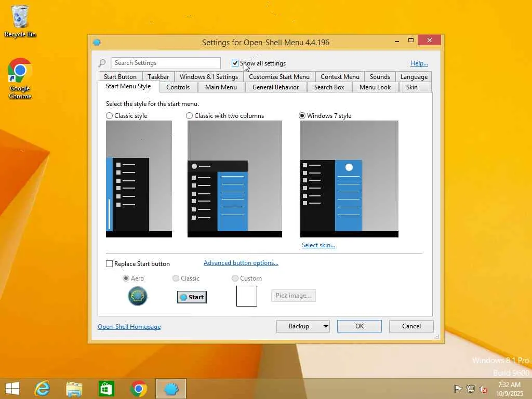This screenshot has height=399, width=532.
Task: Click the Windows 7 style preview image
Action: click(349, 179)
